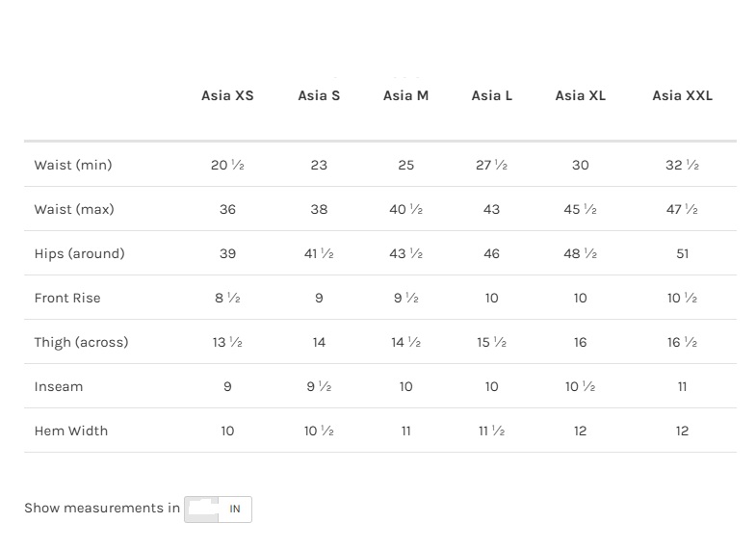
Task: Select the Asia S size column header
Action: coord(319,95)
